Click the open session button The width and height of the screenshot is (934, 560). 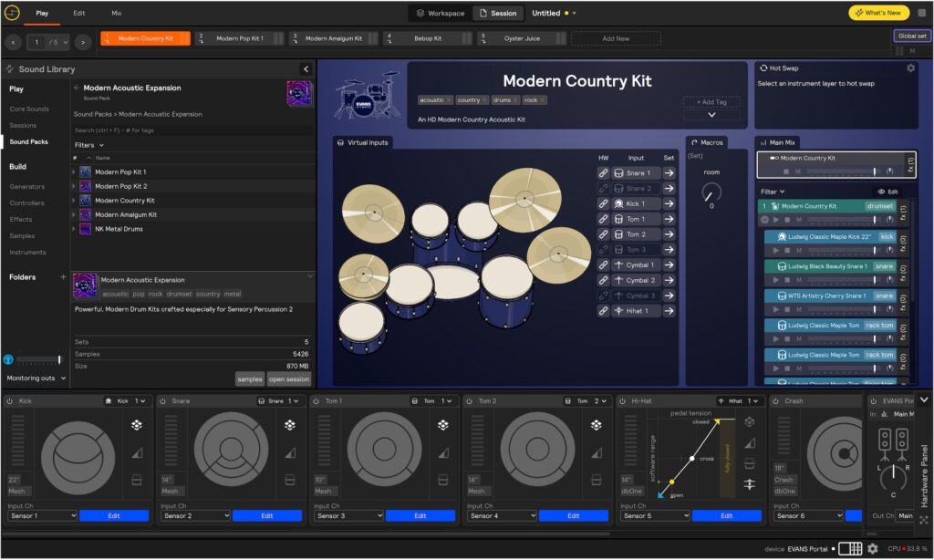pyautogui.click(x=289, y=379)
